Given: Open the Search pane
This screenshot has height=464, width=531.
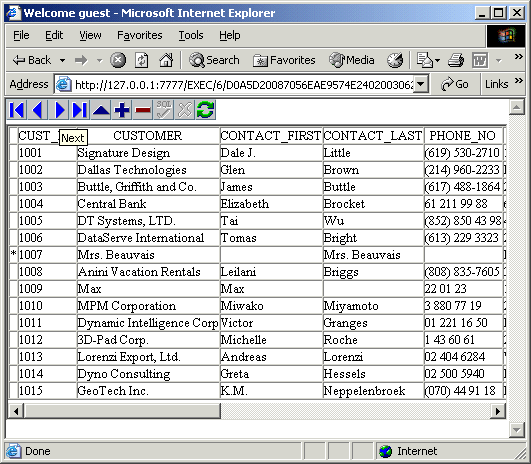Looking at the screenshot, I should [214, 60].
